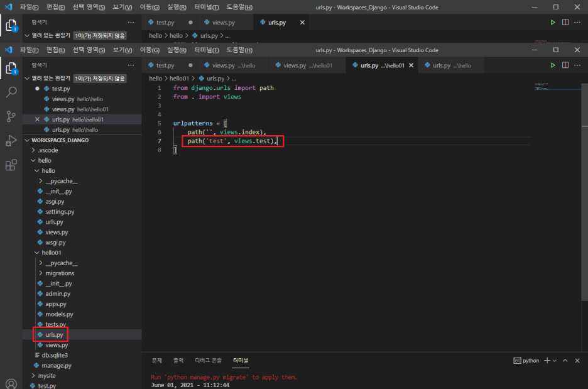This screenshot has height=389, width=588.
Task: Open more editor actions in front window
Action: [577, 65]
